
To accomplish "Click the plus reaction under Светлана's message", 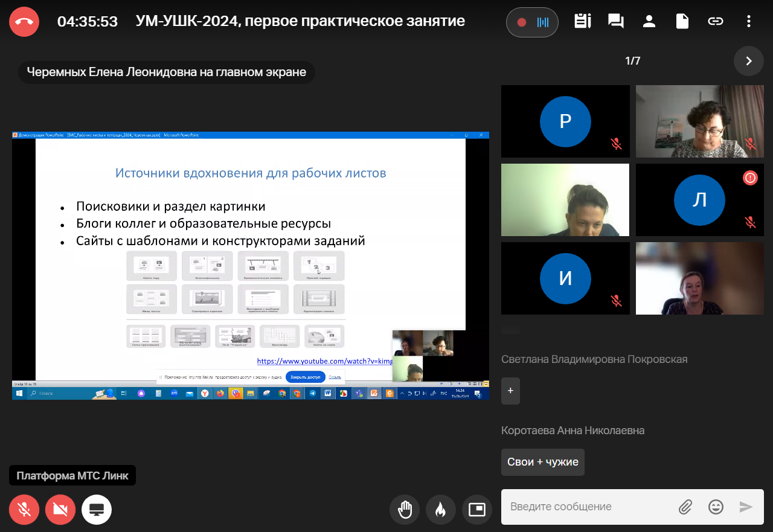I will tap(510, 391).
